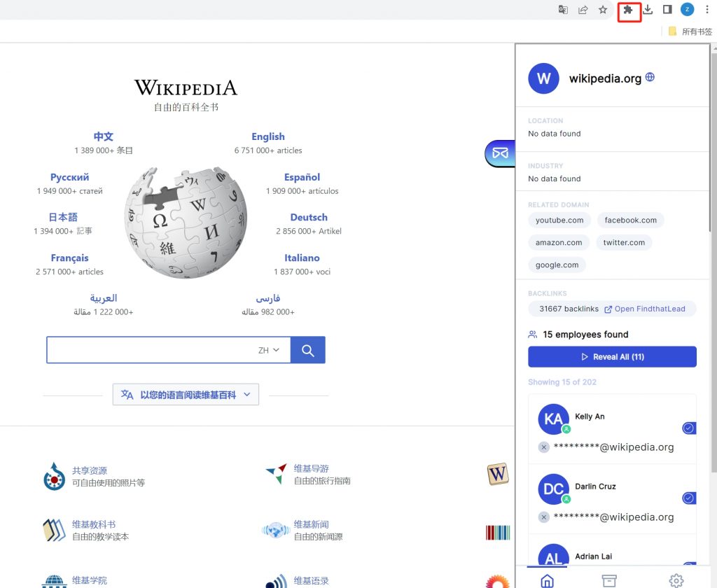Click the Darlin Cruz name
The width and height of the screenshot is (717, 588).
[x=595, y=486]
